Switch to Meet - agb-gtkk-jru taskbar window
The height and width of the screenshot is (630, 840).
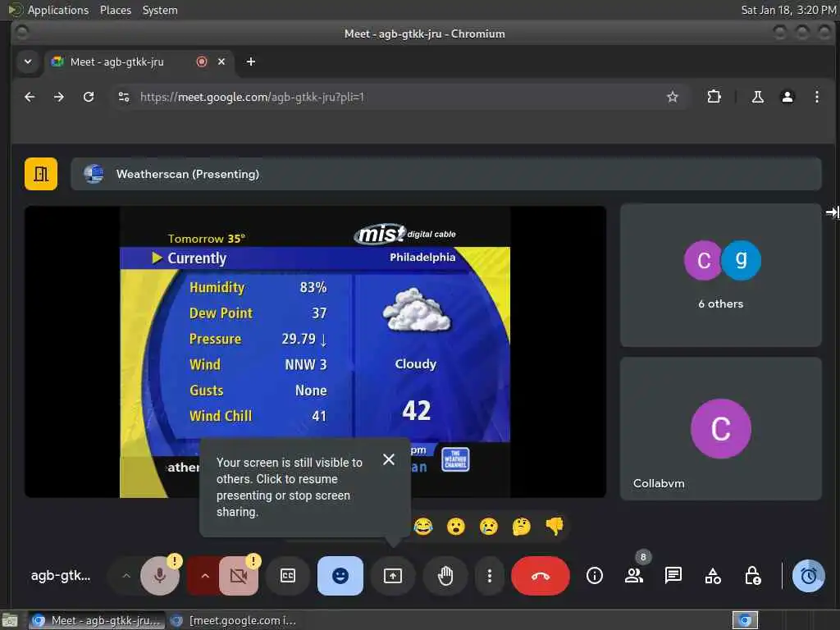click(97, 620)
